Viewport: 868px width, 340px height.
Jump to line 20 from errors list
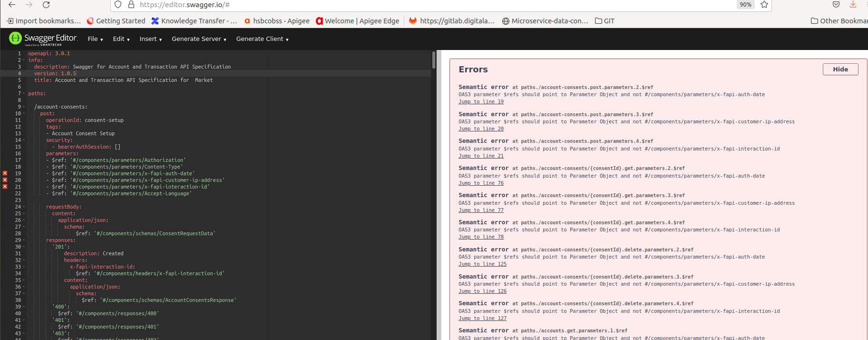[x=481, y=129]
